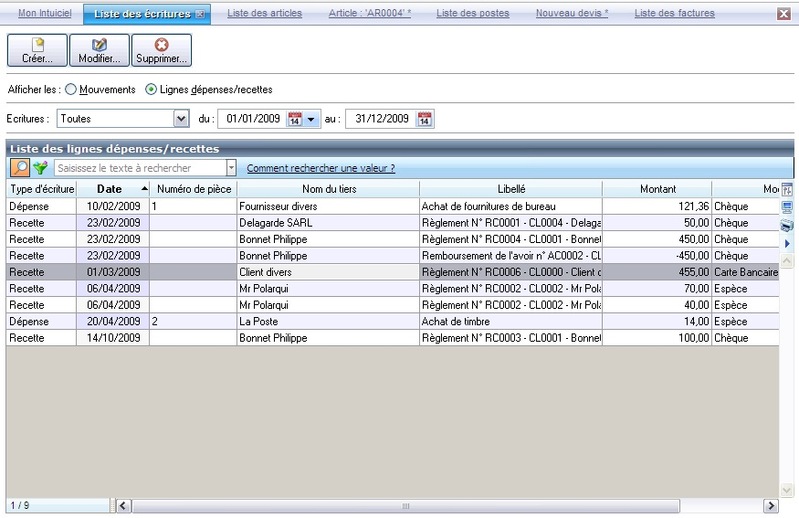Open the calendar picker for start date
The image size is (799, 518).
click(x=295, y=119)
